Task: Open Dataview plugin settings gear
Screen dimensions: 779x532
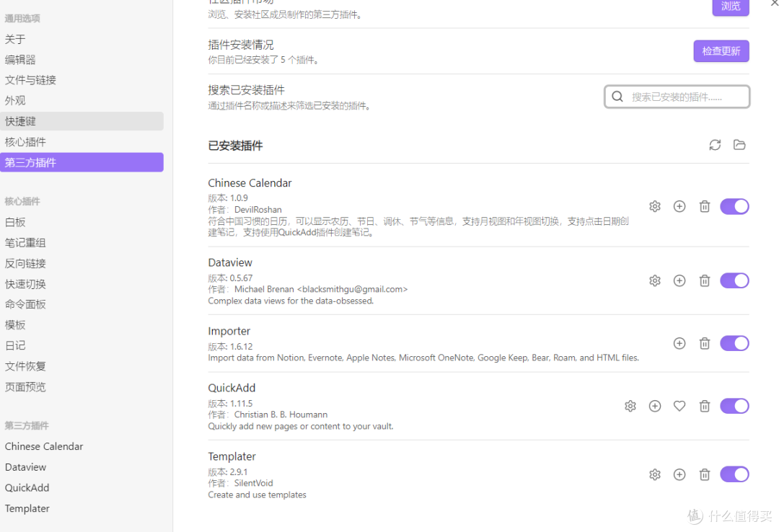Action: click(655, 280)
